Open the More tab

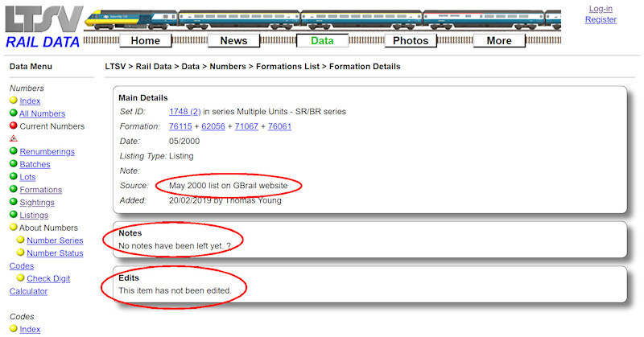pos(499,41)
